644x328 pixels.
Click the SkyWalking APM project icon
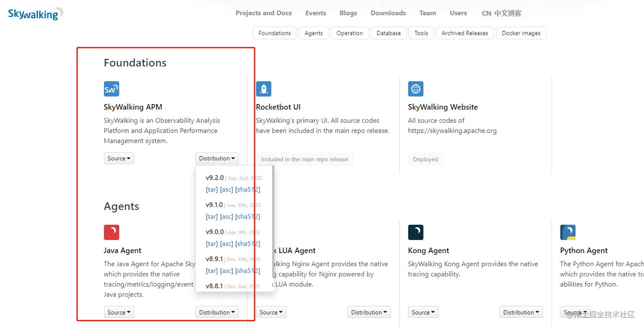point(112,89)
